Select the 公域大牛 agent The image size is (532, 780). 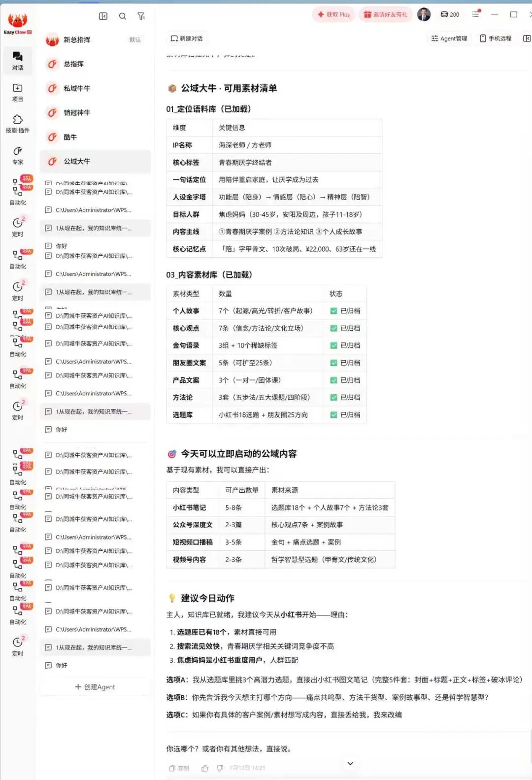coord(96,162)
